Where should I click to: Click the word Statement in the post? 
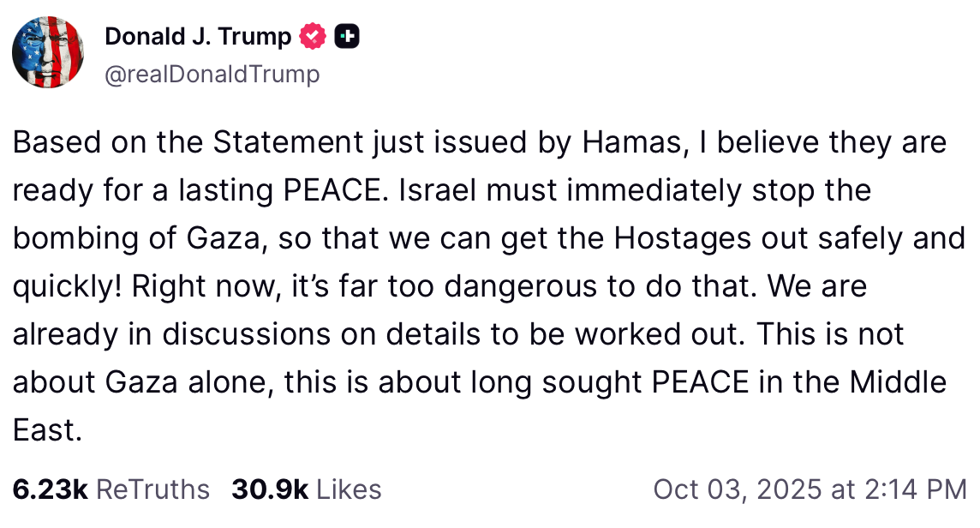tap(277, 142)
